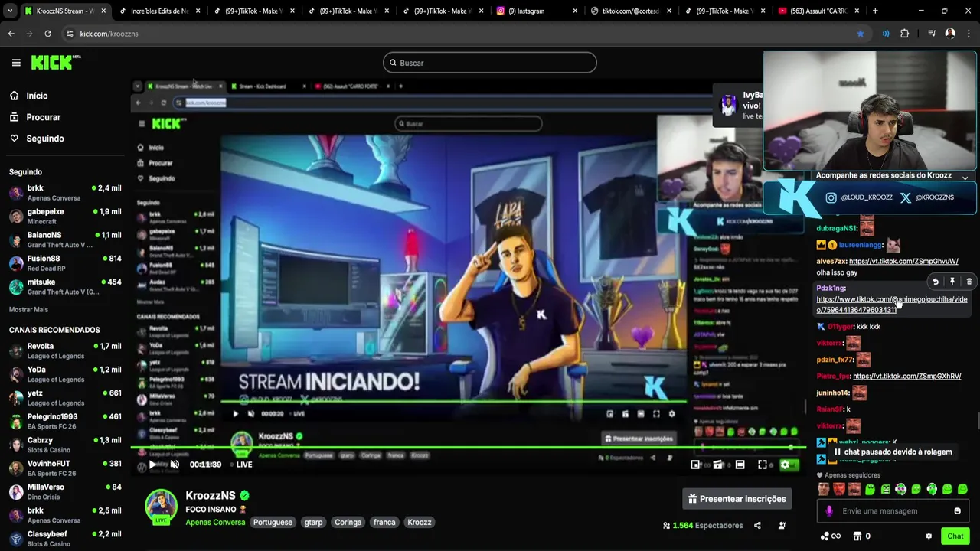Open the video player settings gear
Screen dimensions: 980x551
[x=785, y=465]
